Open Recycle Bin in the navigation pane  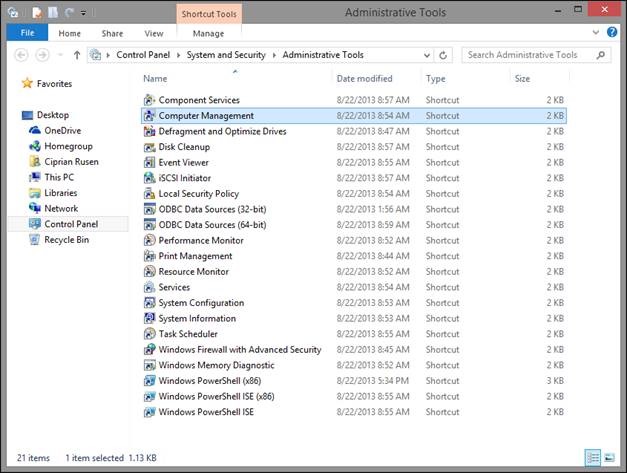[66, 240]
